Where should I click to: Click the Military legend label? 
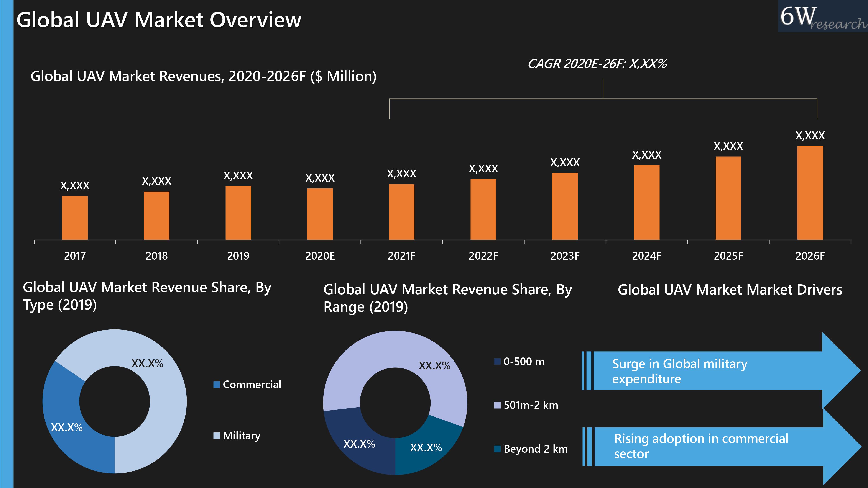pos(242,436)
